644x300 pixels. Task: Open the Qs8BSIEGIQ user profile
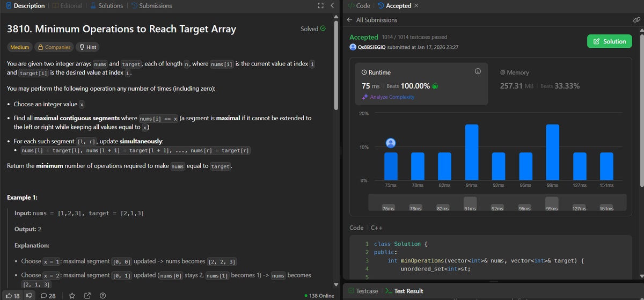click(372, 47)
